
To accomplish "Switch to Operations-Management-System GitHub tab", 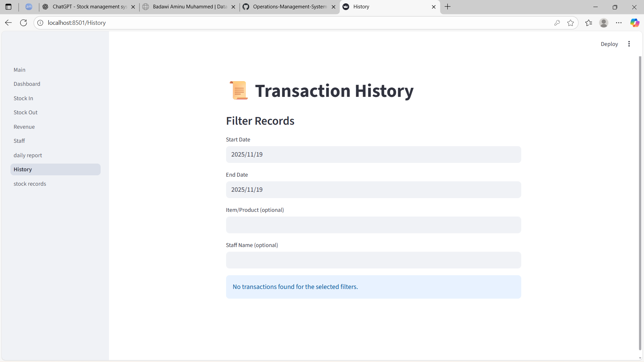I will [289, 7].
